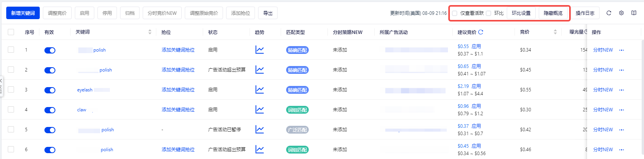Click the 广泛匹配 badge in row 5
This screenshot has width=644, height=159.
[x=297, y=130]
